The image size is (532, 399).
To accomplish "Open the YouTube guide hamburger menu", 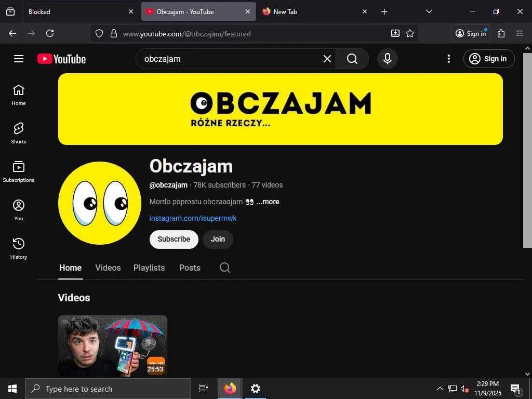I will tap(19, 59).
